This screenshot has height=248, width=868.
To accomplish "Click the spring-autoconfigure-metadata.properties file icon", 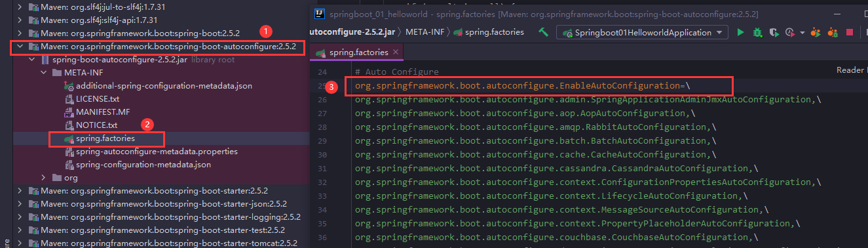I will [x=69, y=152].
